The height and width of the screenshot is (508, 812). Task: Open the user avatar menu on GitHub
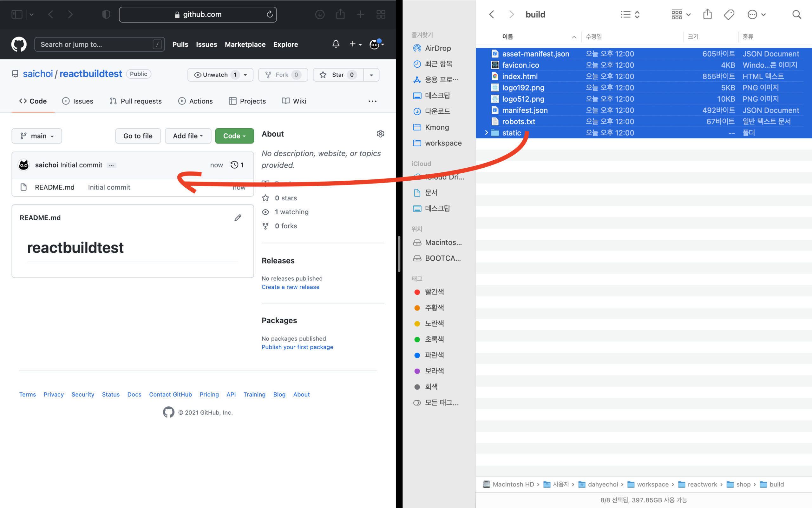coord(377,44)
